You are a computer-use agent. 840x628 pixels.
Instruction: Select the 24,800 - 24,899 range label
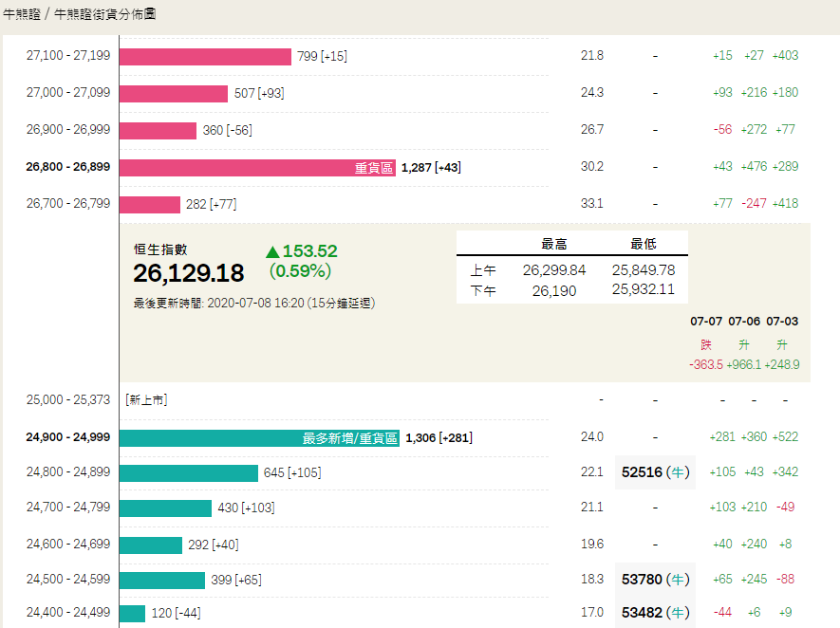(68, 471)
